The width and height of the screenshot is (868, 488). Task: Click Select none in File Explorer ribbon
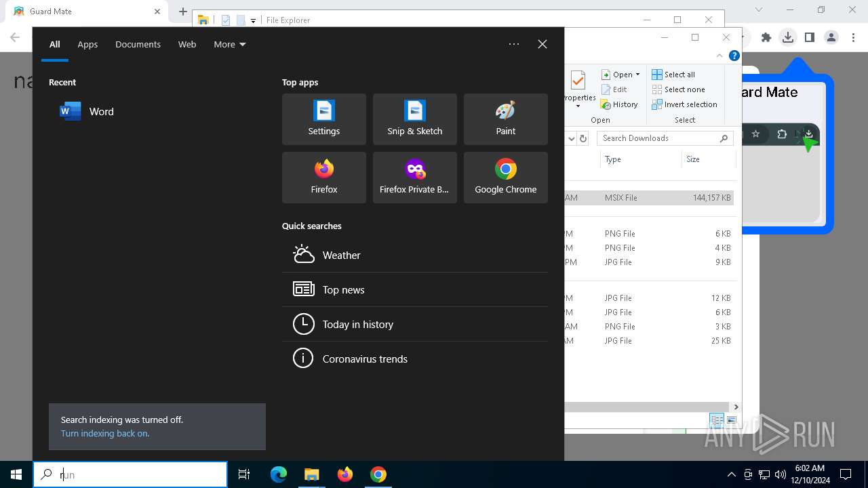pos(678,89)
